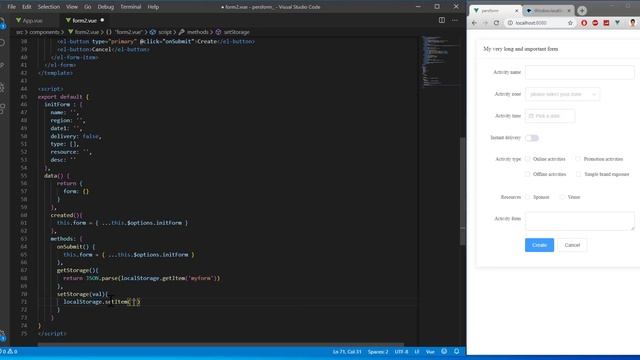Open the Spaces: 2 indentation selector
The image size is (640, 360).
tap(378, 351)
